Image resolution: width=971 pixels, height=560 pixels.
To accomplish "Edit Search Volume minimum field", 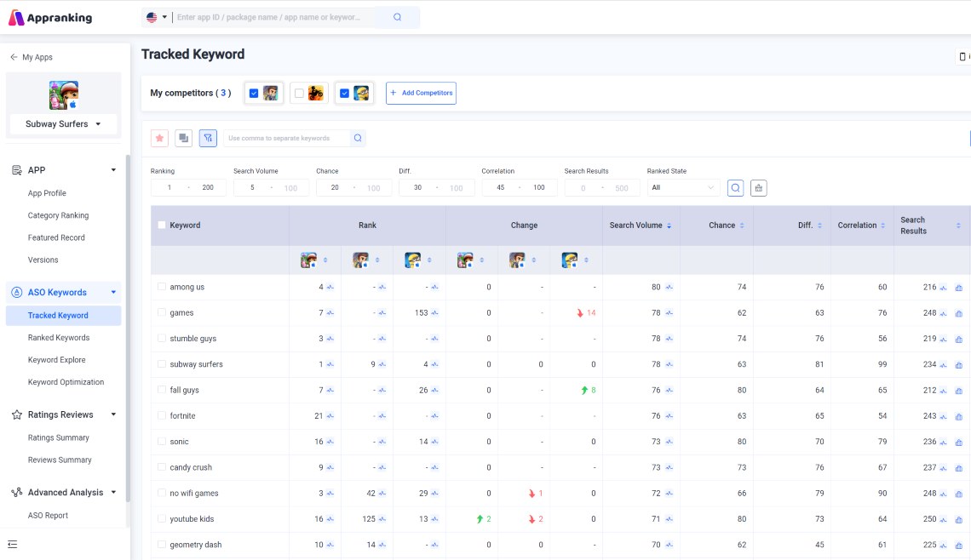I will (252, 187).
